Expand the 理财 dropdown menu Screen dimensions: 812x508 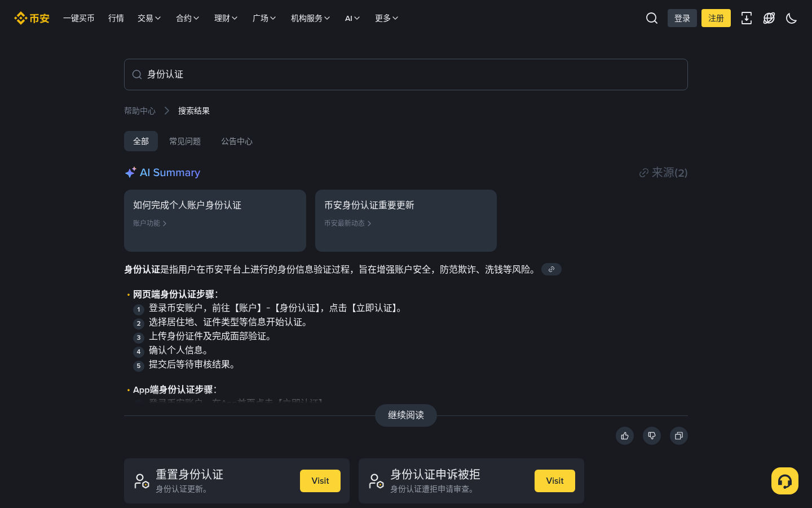pos(226,18)
